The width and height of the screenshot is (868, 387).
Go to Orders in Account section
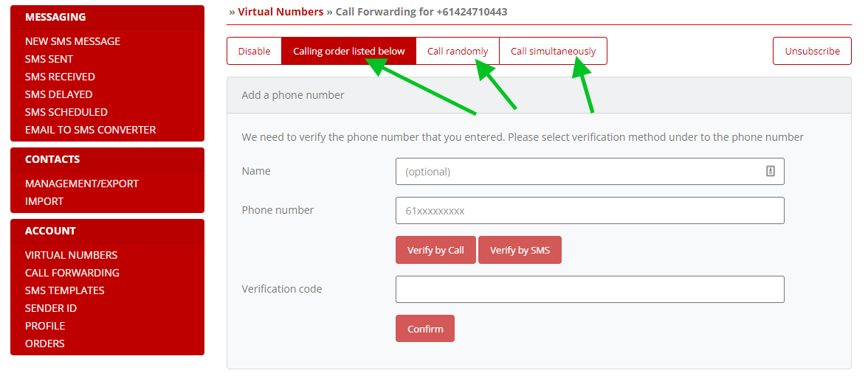pos(45,344)
